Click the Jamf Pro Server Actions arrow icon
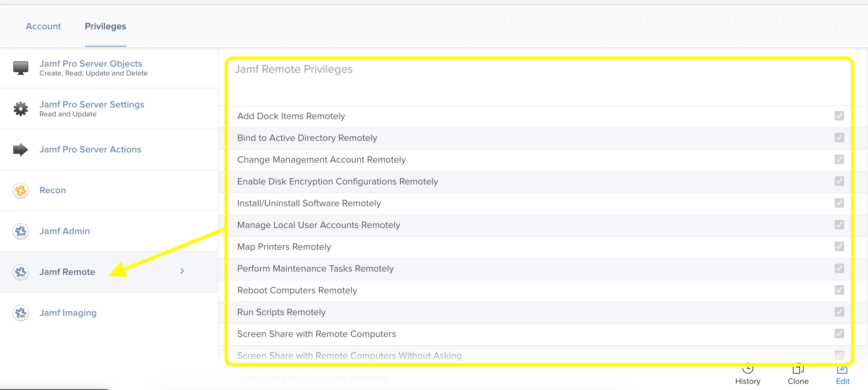The height and width of the screenshot is (390, 868). (x=20, y=149)
